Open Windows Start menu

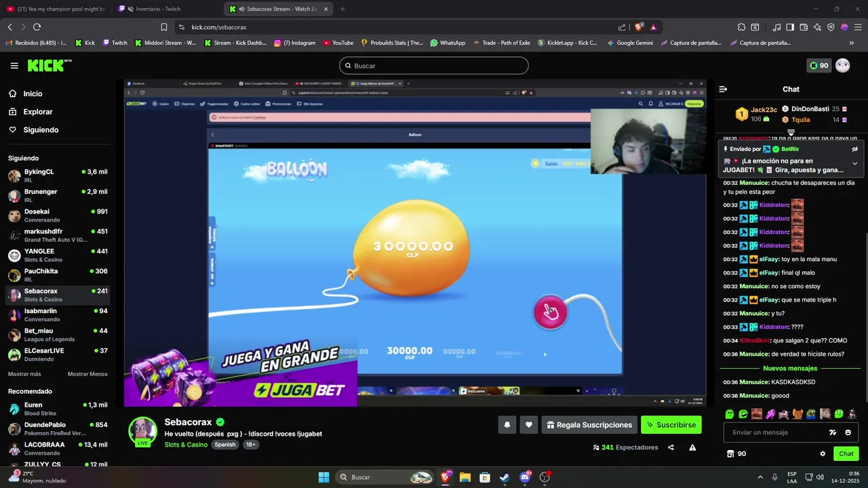tap(323, 477)
